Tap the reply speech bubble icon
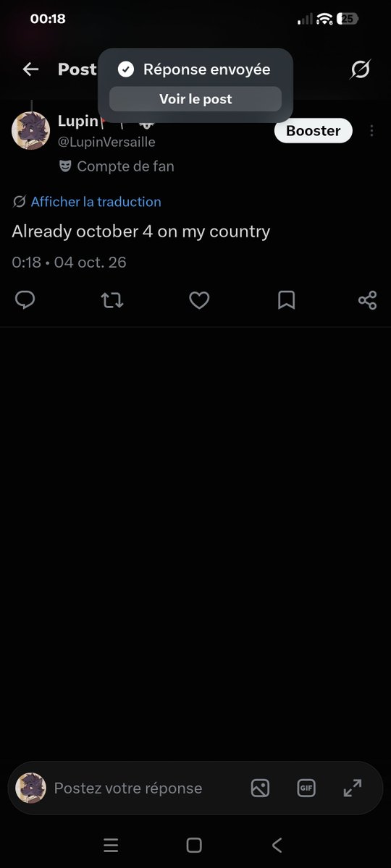Image resolution: width=391 pixels, height=868 pixels. (25, 299)
